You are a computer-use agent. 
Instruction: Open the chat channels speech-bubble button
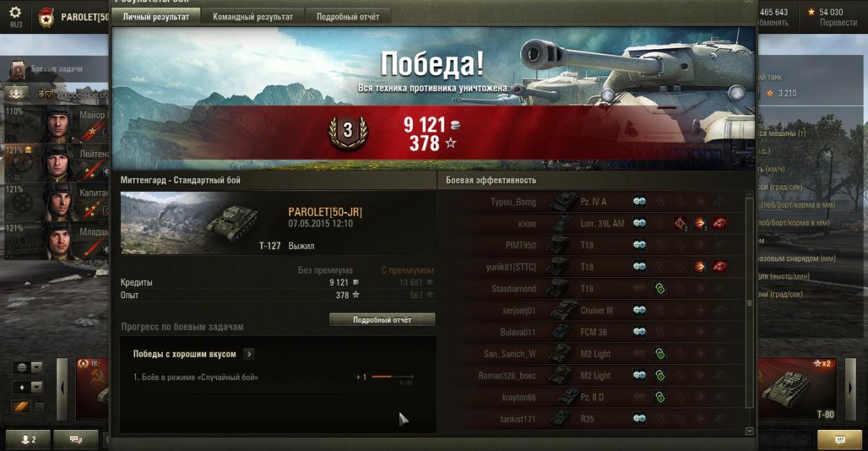coord(75,439)
